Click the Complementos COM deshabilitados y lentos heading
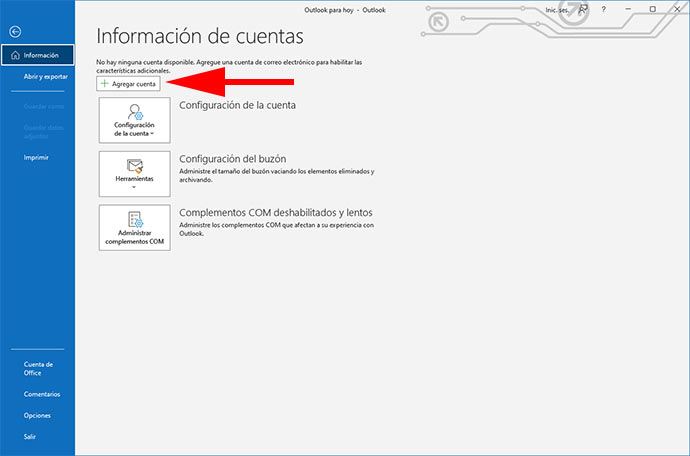 tap(275, 213)
